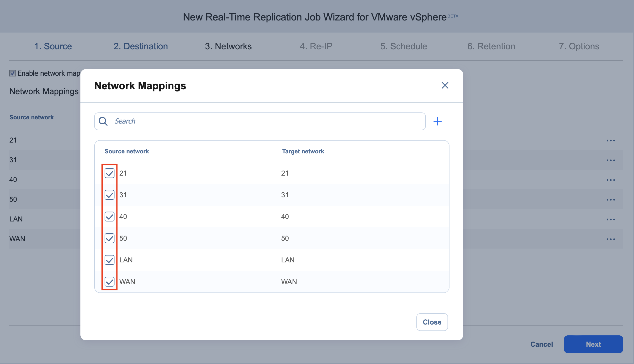Go to the 2. Destination wizard step
This screenshot has height=364, width=634.
pos(141,46)
